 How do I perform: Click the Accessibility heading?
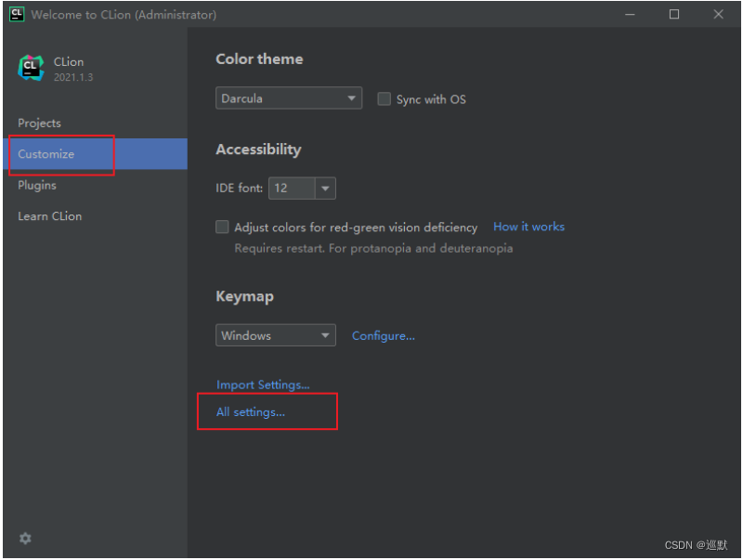(258, 150)
